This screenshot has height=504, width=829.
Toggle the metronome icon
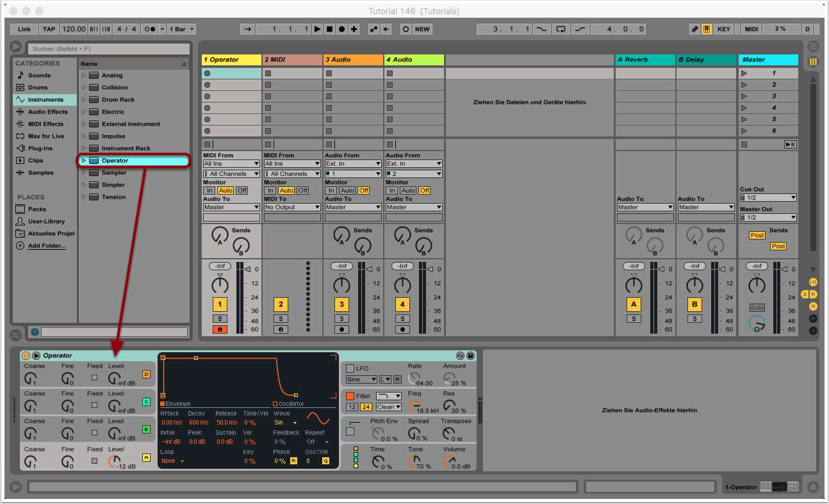click(149, 29)
